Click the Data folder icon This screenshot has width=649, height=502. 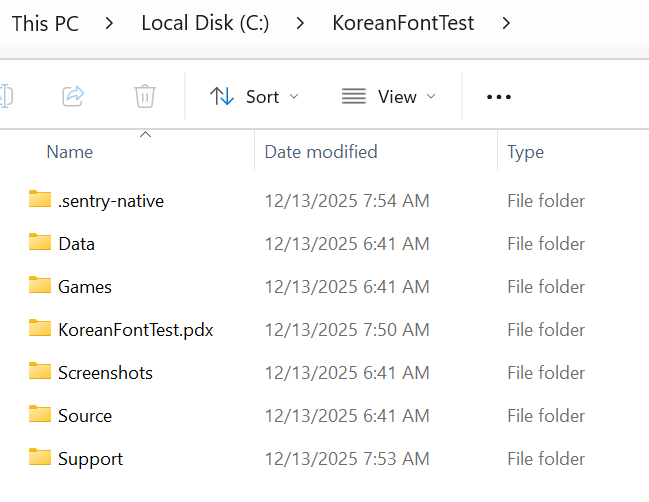click(x=40, y=242)
